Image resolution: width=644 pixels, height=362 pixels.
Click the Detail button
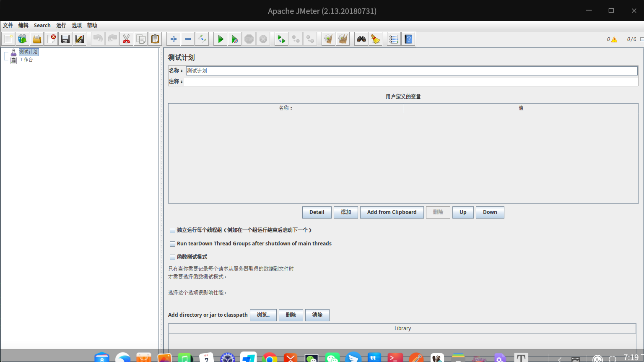pyautogui.click(x=317, y=212)
